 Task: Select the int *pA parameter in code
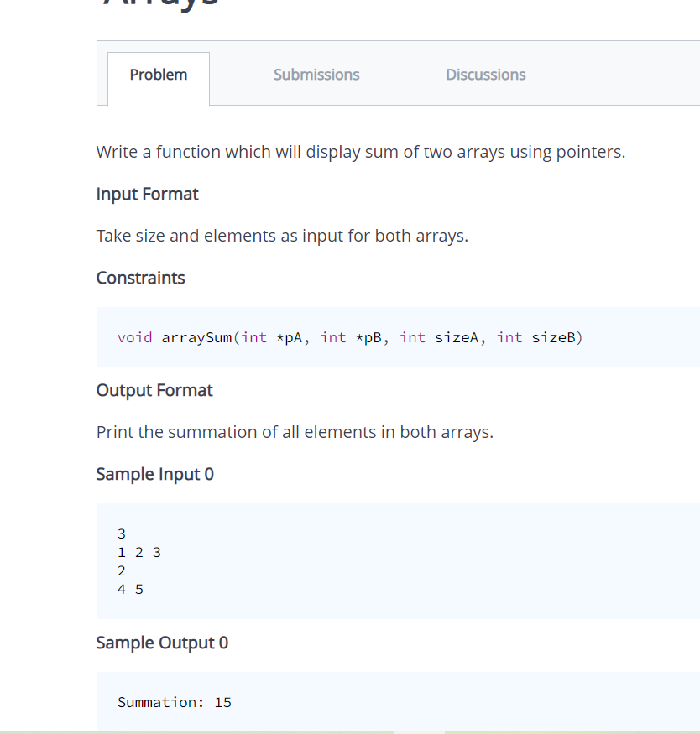pos(277,336)
